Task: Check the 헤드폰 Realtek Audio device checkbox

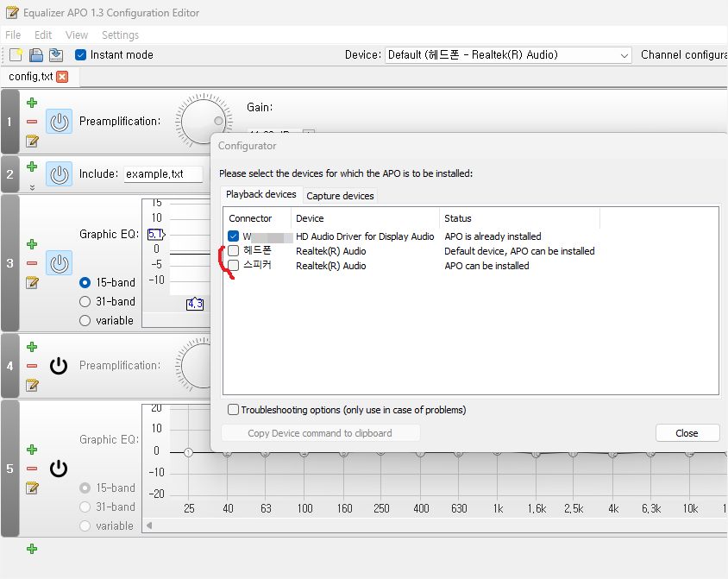Action: pyautogui.click(x=234, y=251)
